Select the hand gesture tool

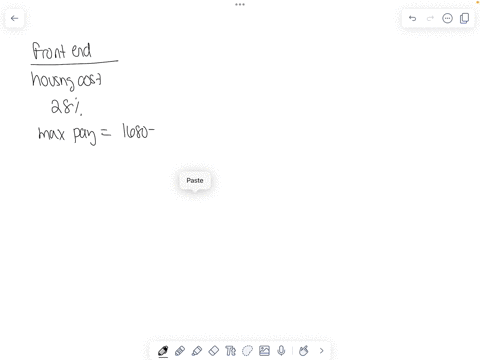point(304,351)
